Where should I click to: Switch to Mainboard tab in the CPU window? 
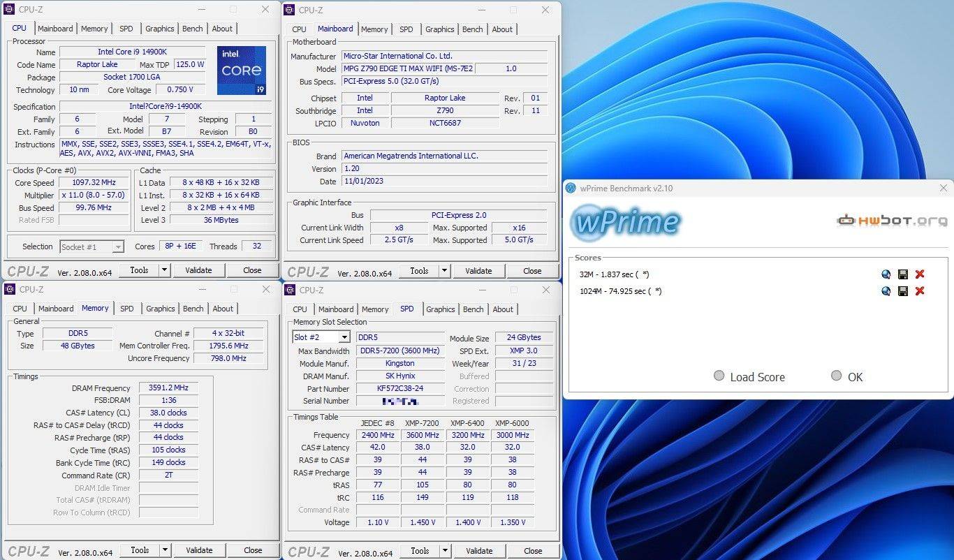(x=55, y=29)
